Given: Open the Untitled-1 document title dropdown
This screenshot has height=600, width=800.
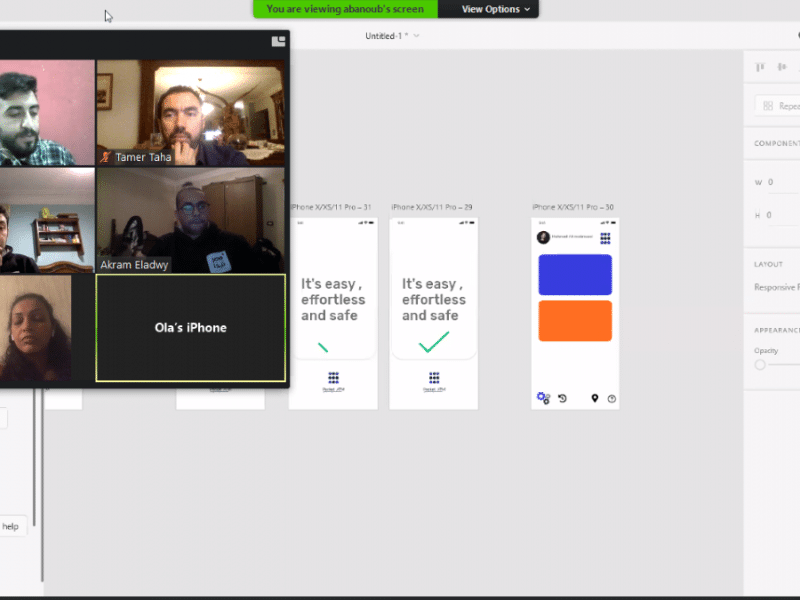Looking at the screenshot, I should [x=392, y=36].
